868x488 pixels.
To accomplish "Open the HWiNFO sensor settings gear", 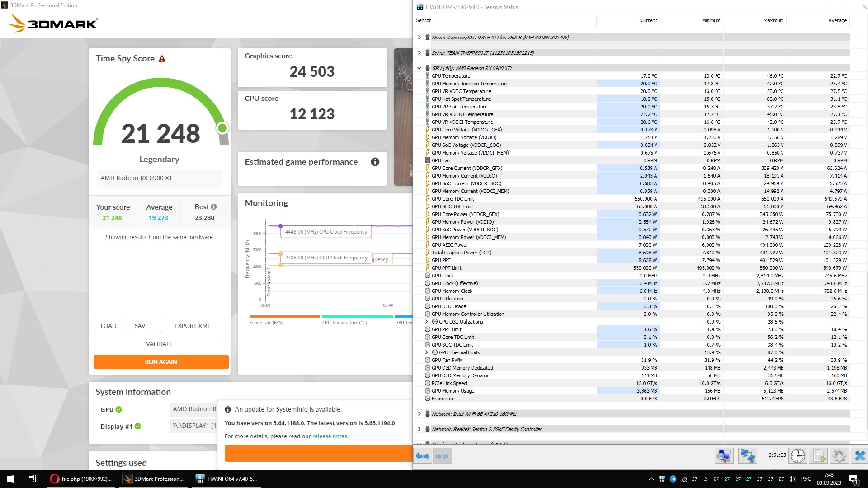I will click(x=839, y=456).
